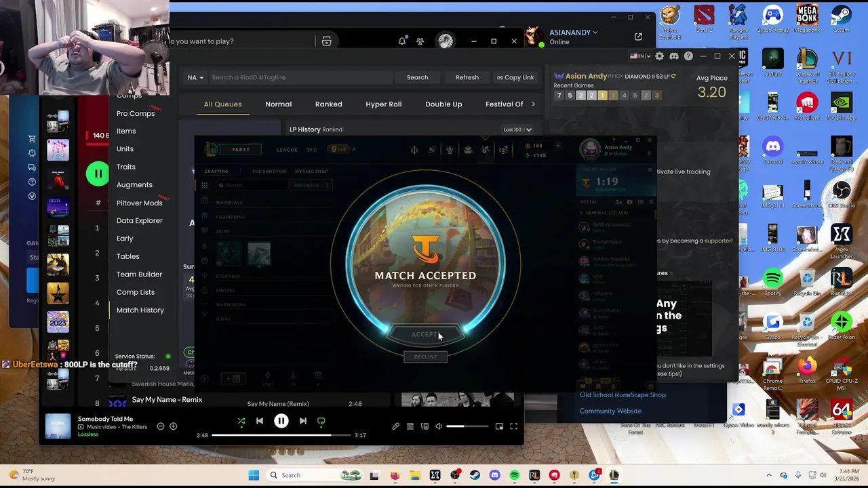
Task: Click the Copy Link button
Action: pyautogui.click(x=515, y=77)
